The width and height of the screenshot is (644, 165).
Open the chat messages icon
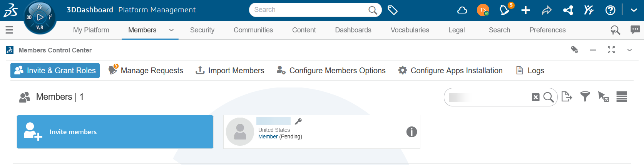635,30
